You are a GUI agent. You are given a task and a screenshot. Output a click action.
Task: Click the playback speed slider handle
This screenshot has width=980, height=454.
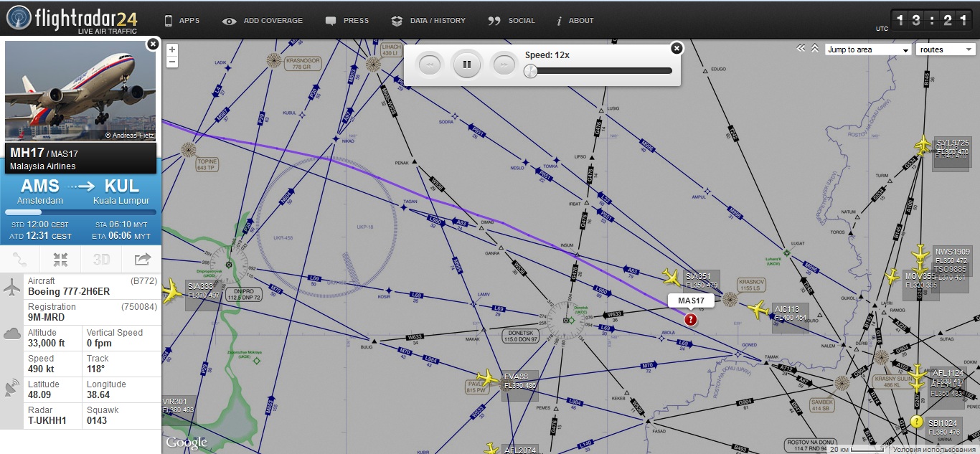point(531,71)
